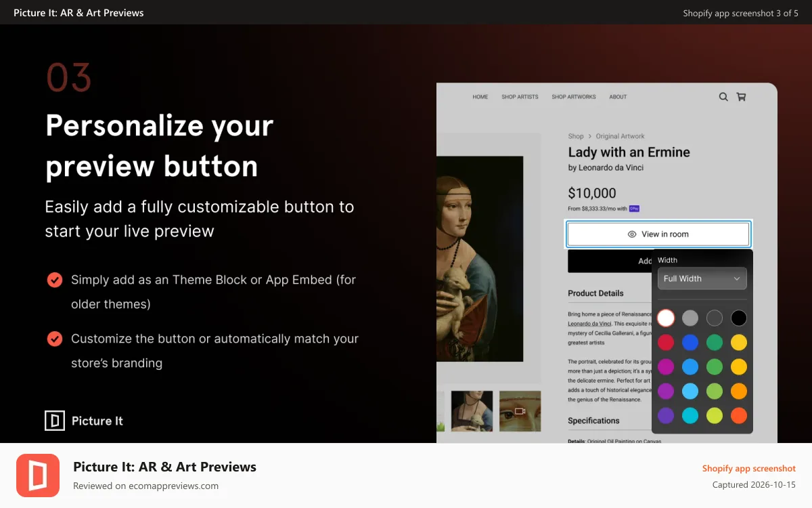Click the orange Picture It app icon in the footer
Screen dimensions: 812x508
[x=38, y=475]
